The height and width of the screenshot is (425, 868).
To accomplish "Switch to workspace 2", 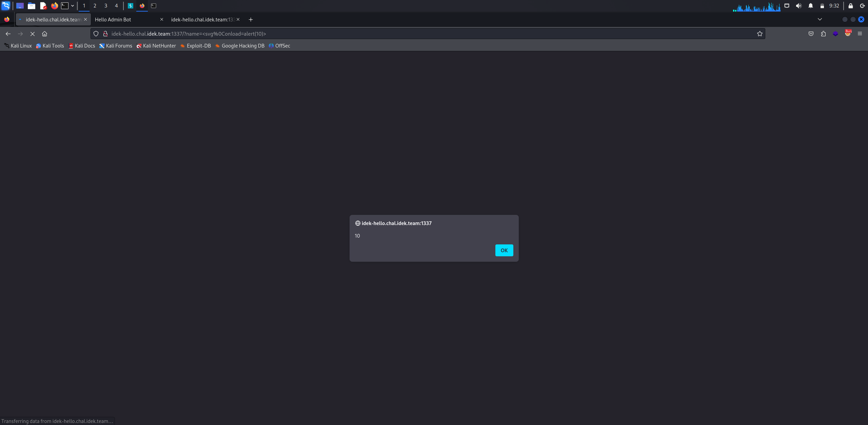I will (95, 6).
